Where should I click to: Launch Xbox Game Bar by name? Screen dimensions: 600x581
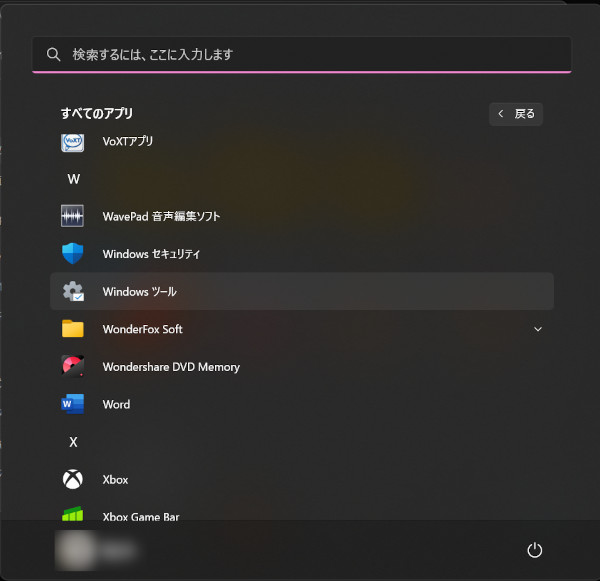tap(141, 517)
